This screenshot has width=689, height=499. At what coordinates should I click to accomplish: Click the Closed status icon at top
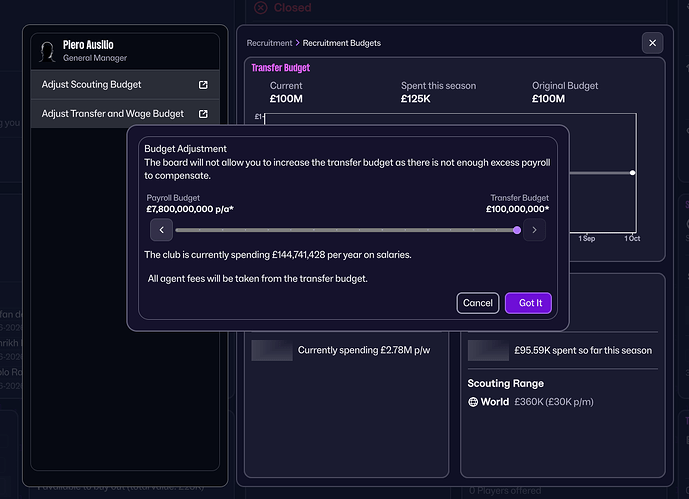click(261, 7)
